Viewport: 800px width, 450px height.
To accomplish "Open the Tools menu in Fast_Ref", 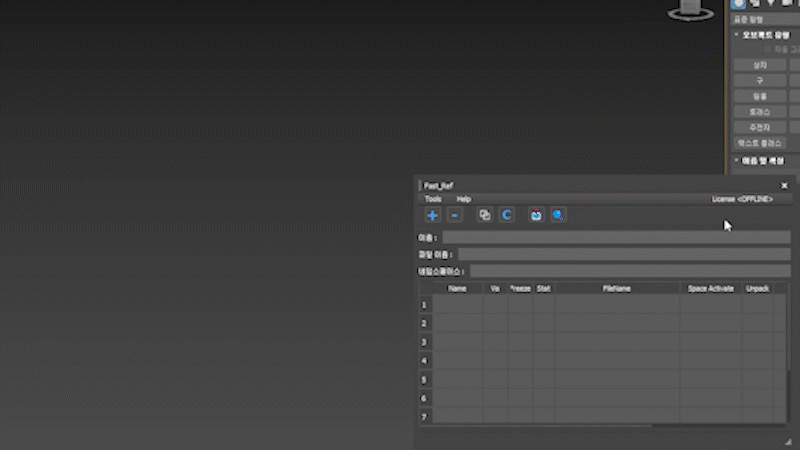I will 432,199.
